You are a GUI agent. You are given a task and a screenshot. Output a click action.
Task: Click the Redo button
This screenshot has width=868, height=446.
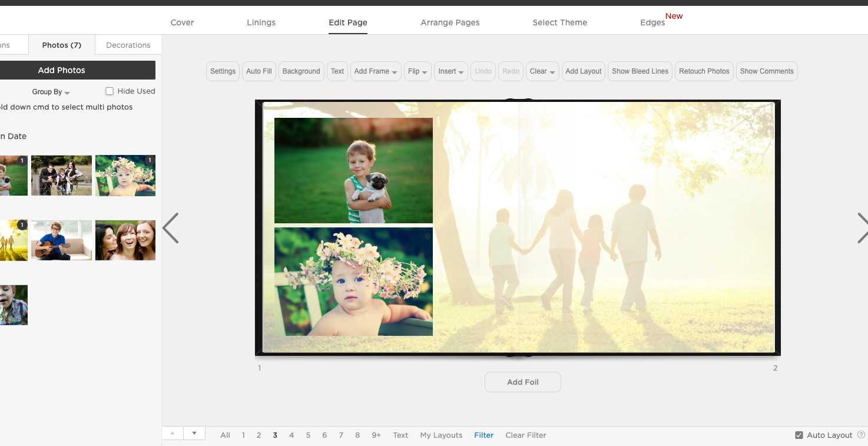(511, 71)
